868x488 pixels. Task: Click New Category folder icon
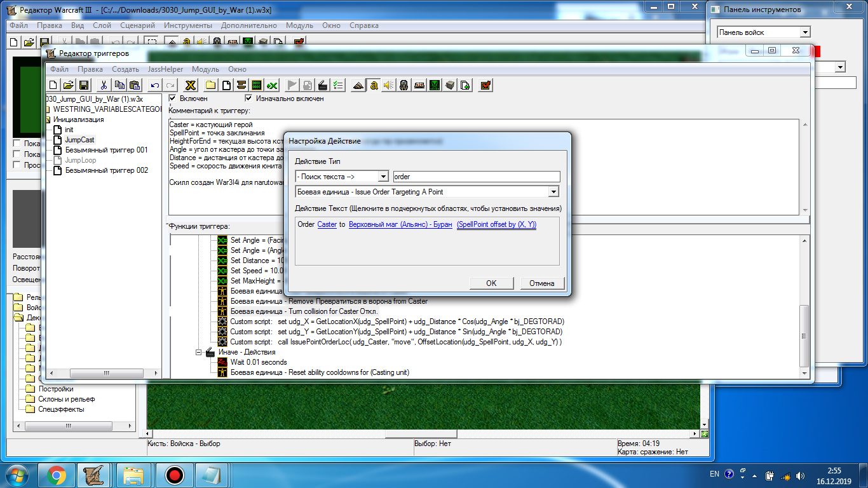coord(210,85)
